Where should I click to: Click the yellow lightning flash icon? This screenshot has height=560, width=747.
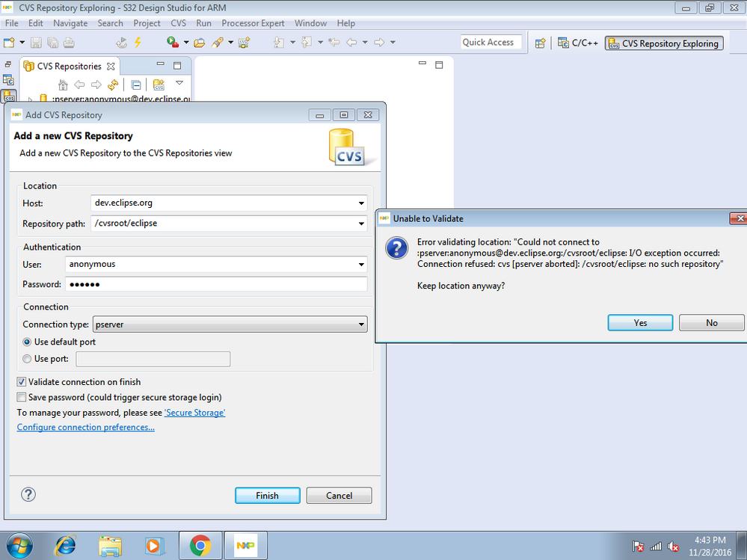[x=138, y=43]
